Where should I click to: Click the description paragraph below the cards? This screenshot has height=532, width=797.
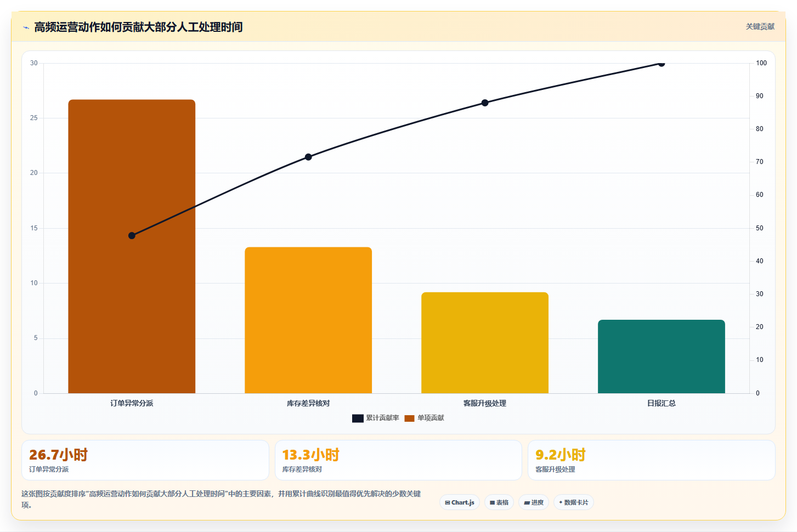pos(221,499)
